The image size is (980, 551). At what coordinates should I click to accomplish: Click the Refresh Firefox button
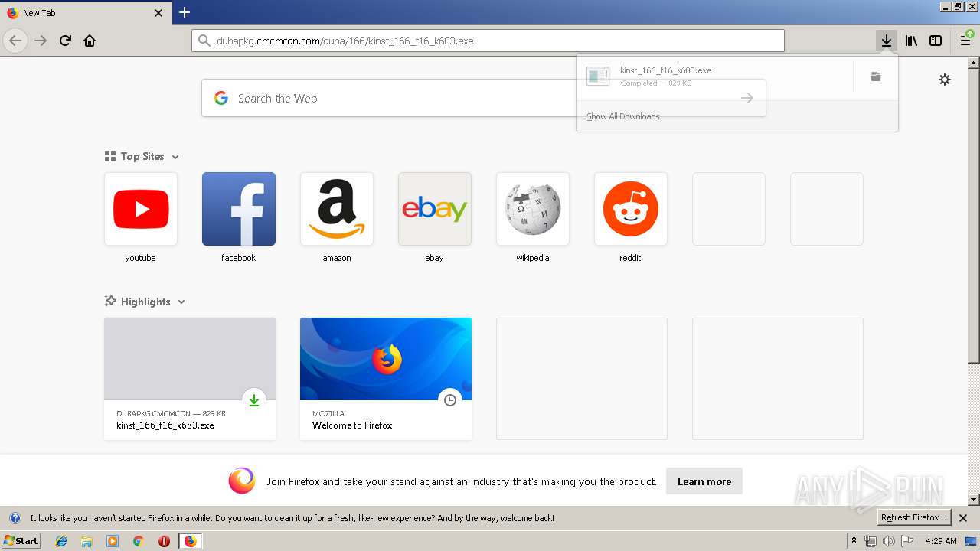[x=914, y=517]
